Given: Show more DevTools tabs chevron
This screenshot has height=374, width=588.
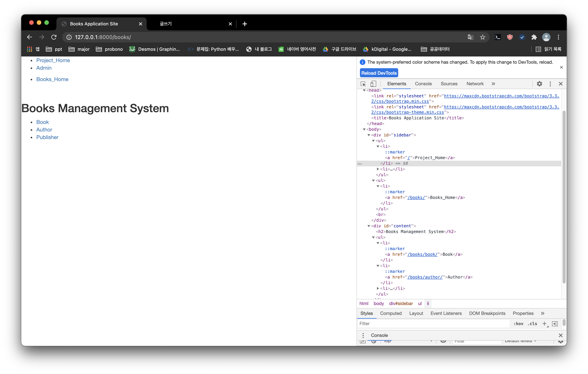Looking at the screenshot, I should click(x=493, y=84).
